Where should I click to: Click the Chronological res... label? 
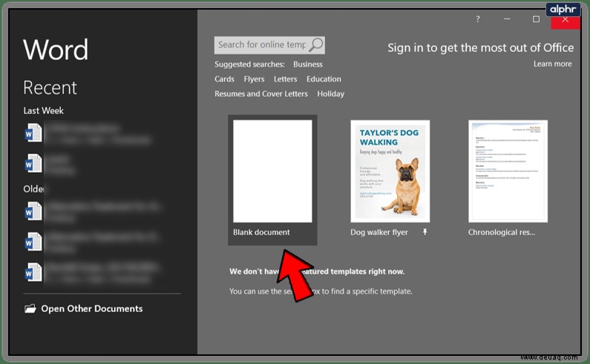tap(501, 232)
